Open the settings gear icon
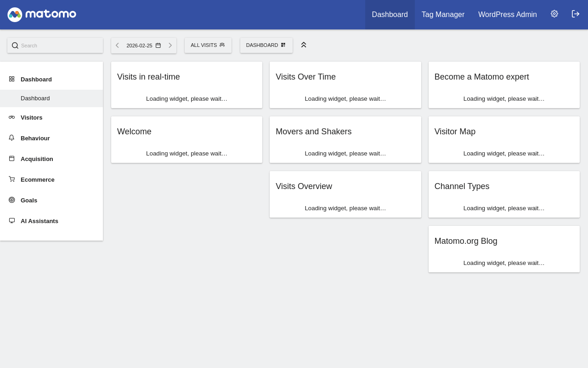The image size is (588, 368). point(554,14)
